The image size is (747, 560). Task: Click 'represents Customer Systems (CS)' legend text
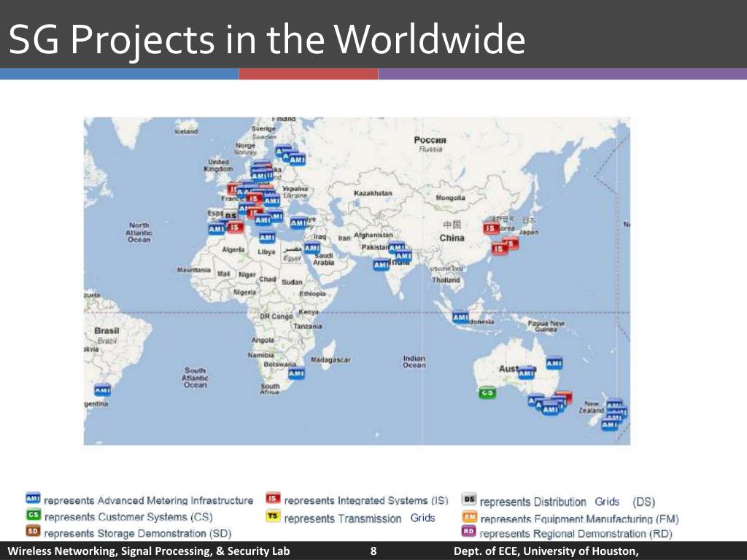[128, 517]
